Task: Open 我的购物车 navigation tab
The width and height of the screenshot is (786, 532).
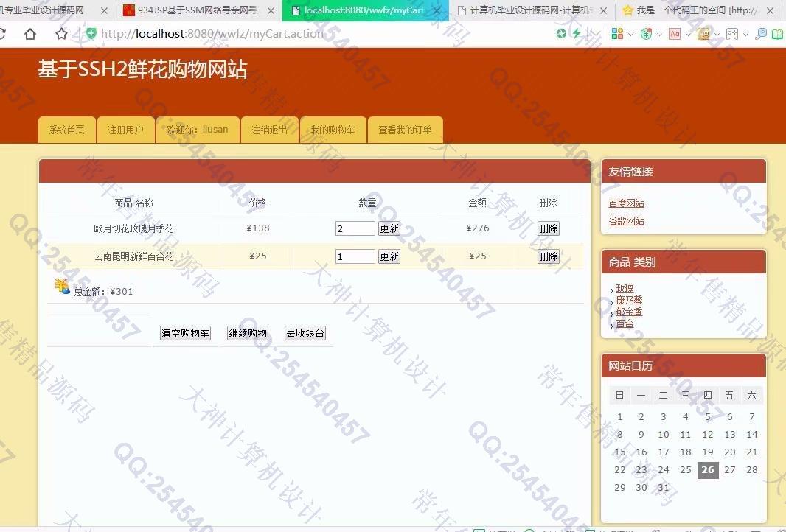Action: [x=333, y=130]
